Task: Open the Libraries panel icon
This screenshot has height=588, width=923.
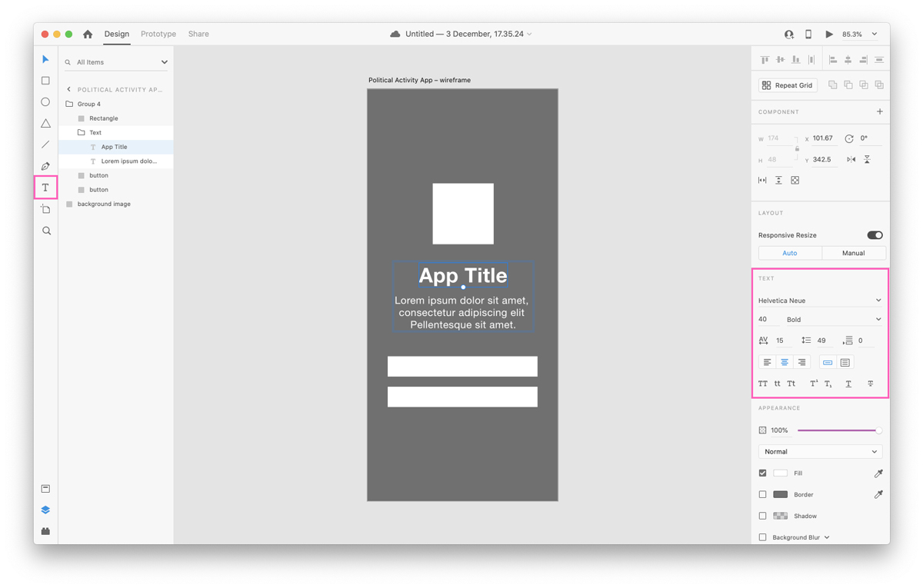Action: coord(45,489)
